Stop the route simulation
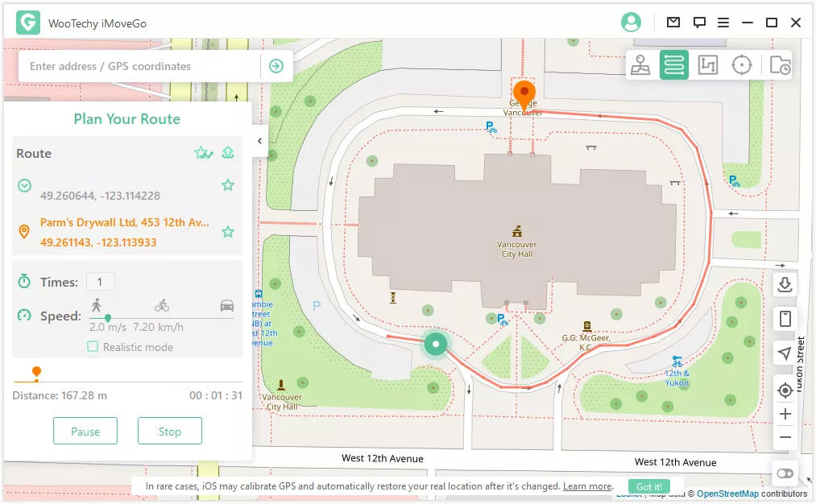The image size is (816, 504). click(169, 432)
